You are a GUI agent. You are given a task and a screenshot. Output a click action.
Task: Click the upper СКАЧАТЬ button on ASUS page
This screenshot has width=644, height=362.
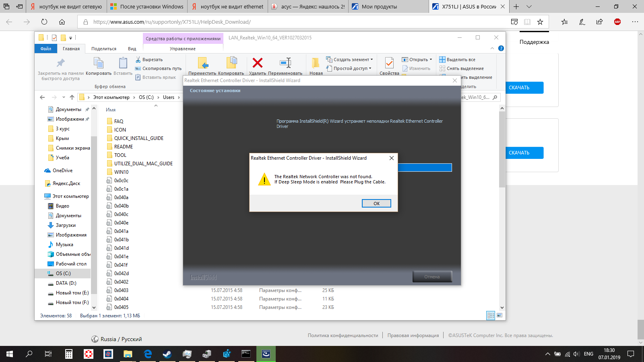pyautogui.click(x=524, y=88)
